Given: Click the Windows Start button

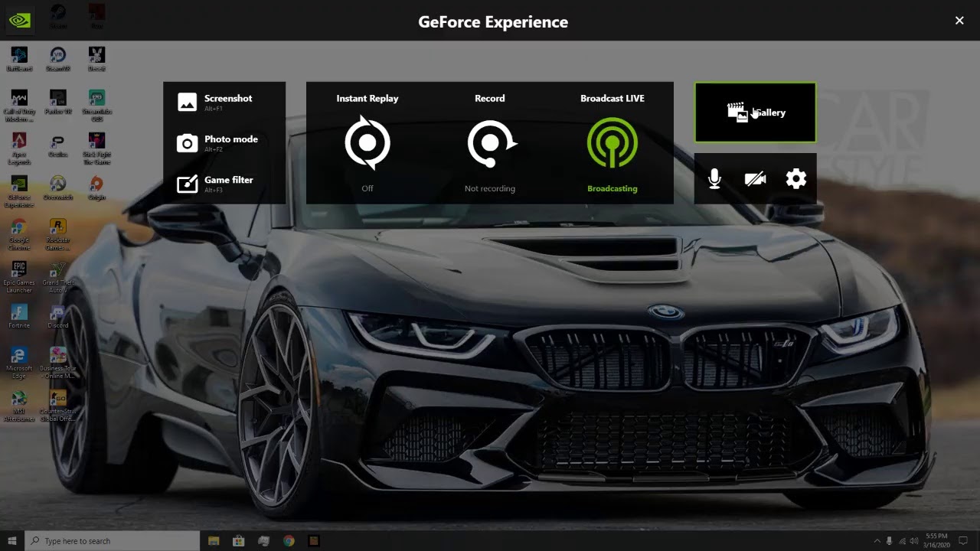Looking at the screenshot, I should 12,541.
